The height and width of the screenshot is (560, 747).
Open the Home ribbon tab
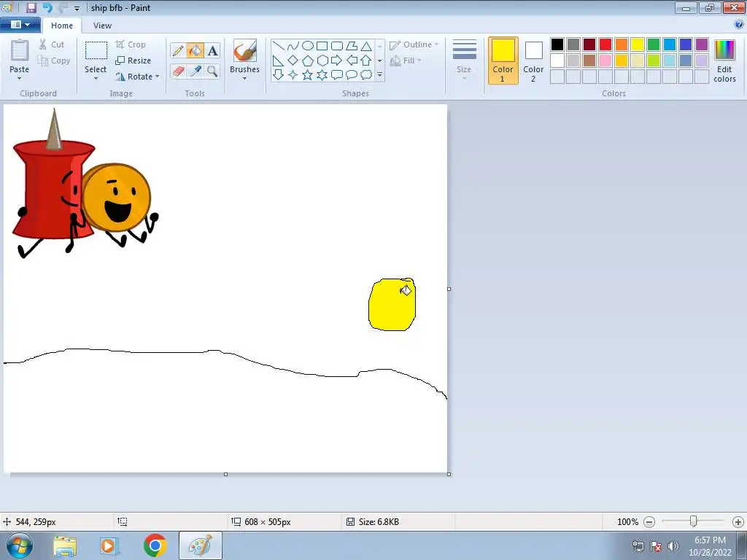(62, 26)
